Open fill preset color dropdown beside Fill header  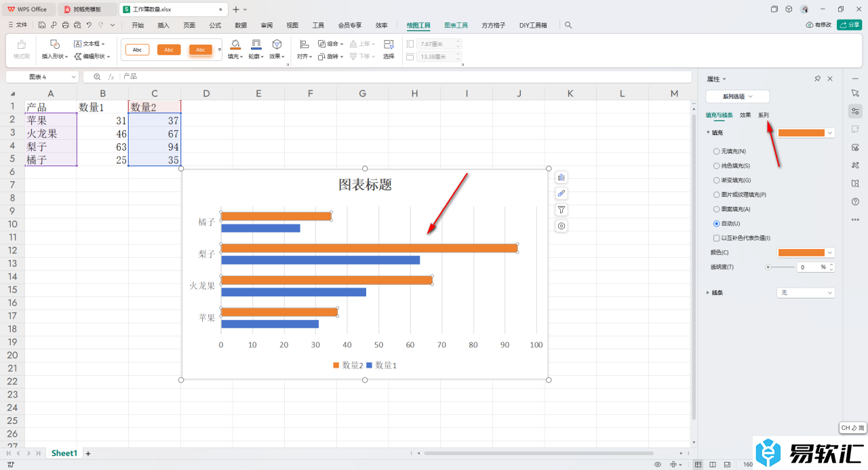(831, 133)
